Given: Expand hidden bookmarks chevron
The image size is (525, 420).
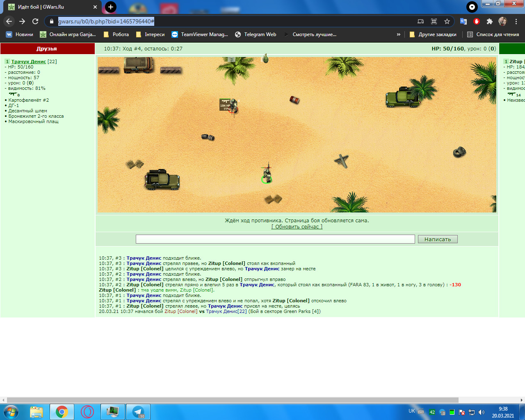Looking at the screenshot, I should (398, 34).
